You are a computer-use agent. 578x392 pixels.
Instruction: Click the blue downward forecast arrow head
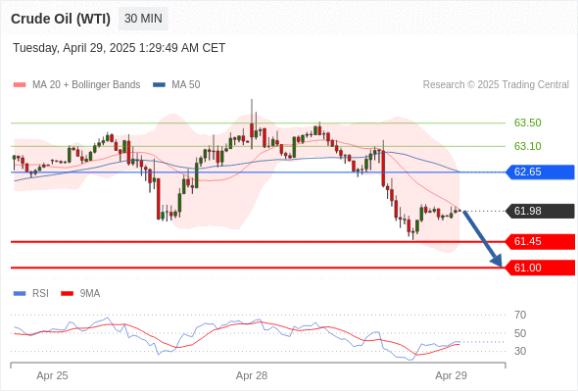click(x=497, y=261)
